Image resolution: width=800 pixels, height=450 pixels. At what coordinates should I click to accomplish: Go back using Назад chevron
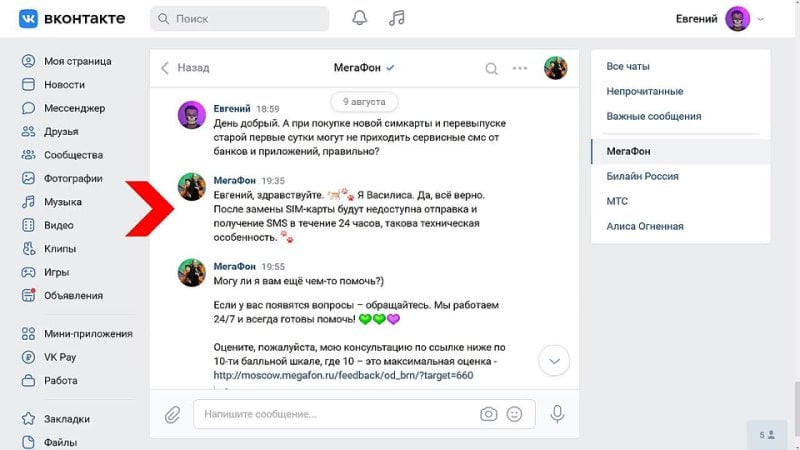coord(165,68)
